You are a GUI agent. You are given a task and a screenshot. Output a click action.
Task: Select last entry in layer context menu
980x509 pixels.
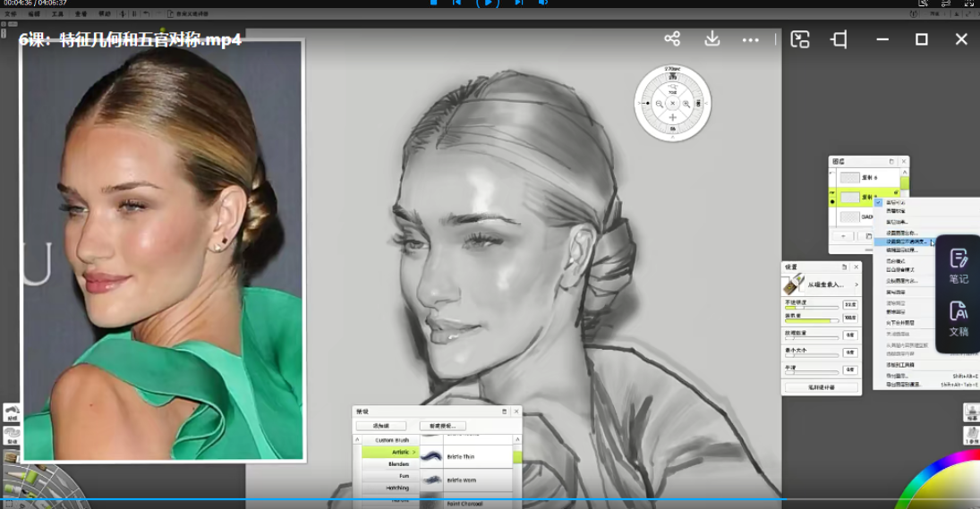coord(927,385)
